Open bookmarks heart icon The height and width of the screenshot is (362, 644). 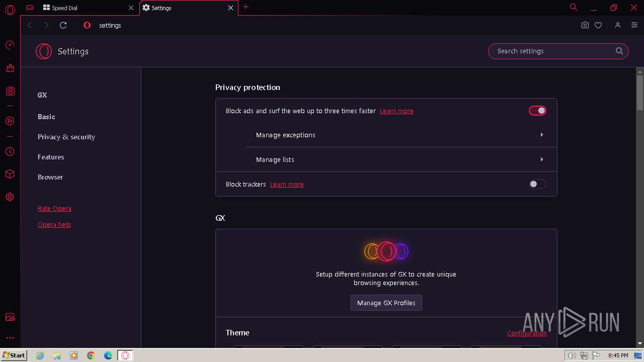(598, 25)
